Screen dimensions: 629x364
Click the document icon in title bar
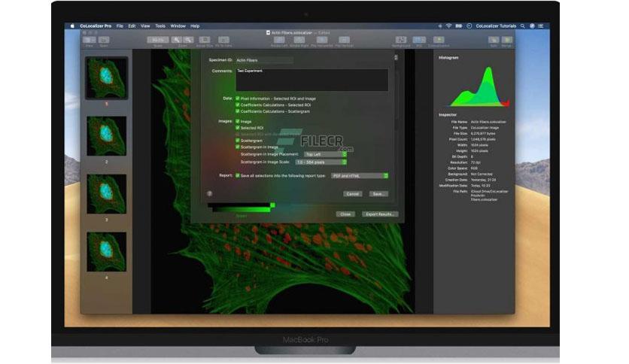point(268,32)
